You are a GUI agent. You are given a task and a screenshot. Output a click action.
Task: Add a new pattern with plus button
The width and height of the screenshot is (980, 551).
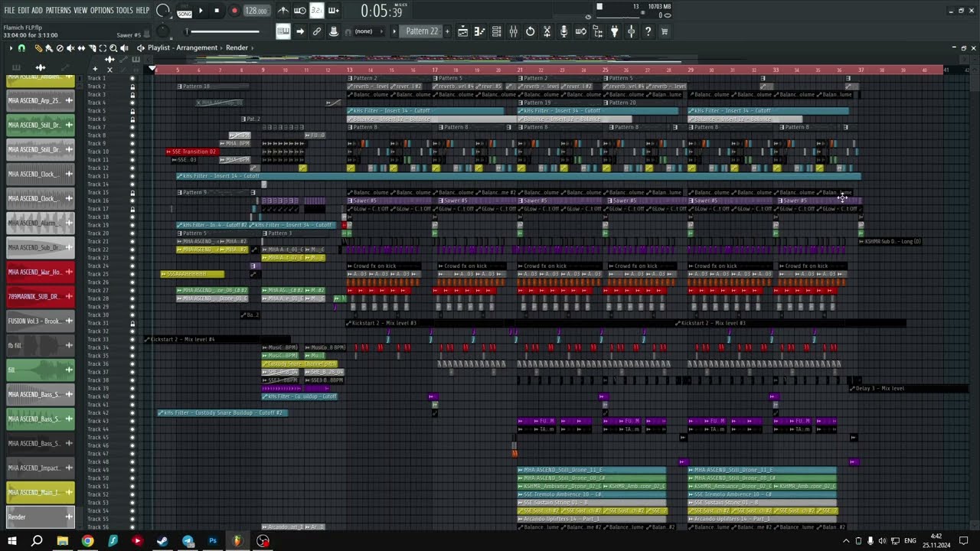click(x=447, y=31)
